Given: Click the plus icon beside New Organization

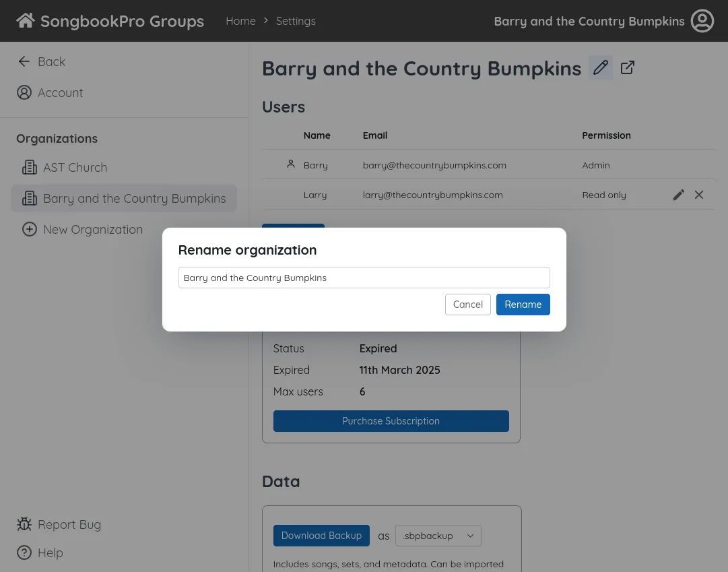Looking at the screenshot, I should click(x=30, y=229).
